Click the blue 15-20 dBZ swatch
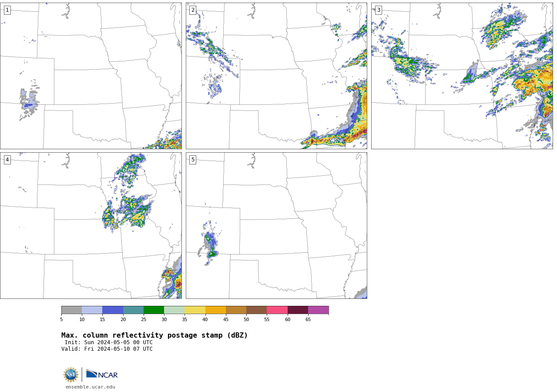The height and width of the screenshot is (392, 557). click(x=113, y=310)
